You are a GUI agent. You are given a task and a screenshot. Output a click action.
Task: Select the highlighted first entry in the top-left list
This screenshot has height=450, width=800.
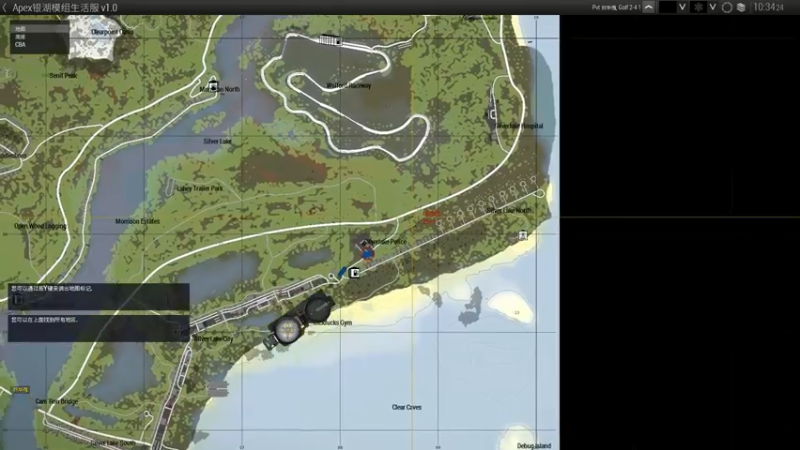pyautogui.click(x=39, y=29)
